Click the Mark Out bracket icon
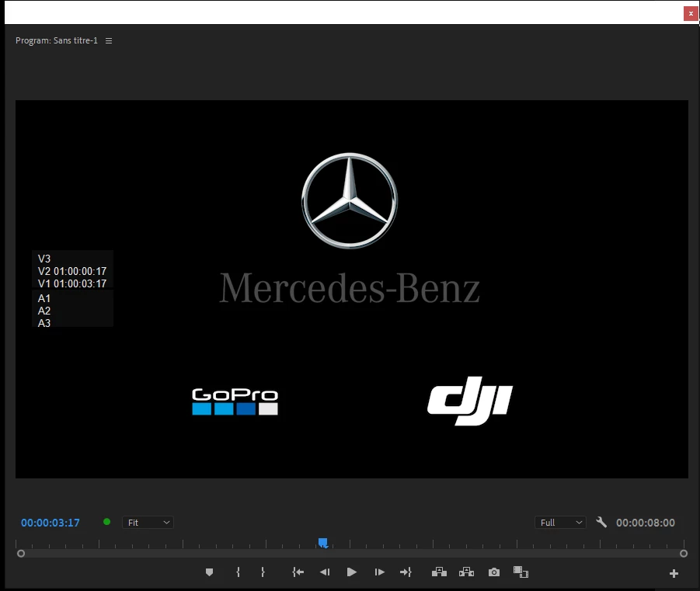The height and width of the screenshot is (591, 700). point(263,572)
